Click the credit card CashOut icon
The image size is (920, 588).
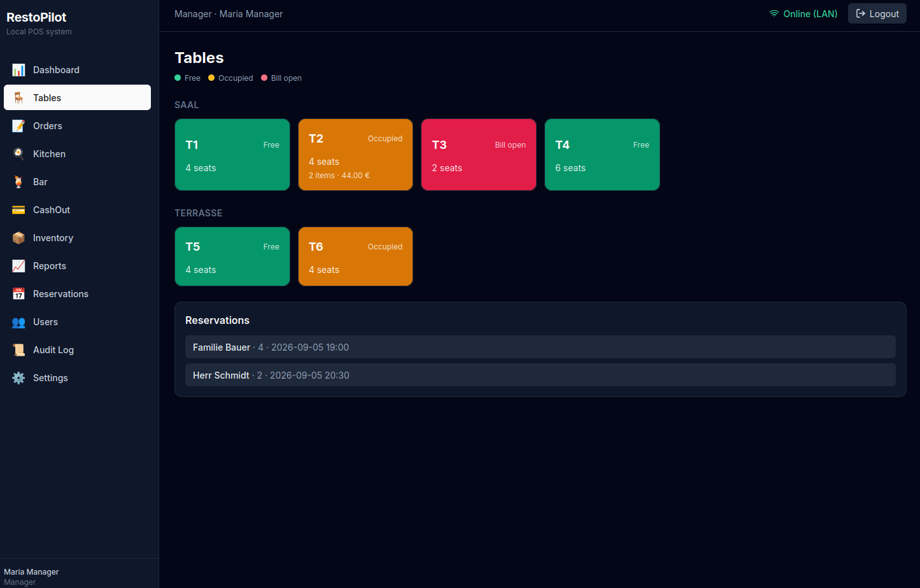coord(18,210)
